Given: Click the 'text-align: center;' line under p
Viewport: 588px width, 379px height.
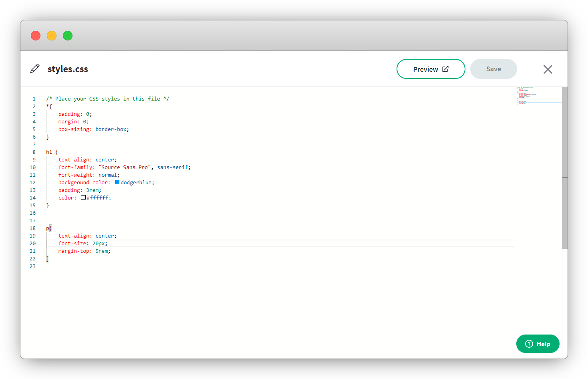Looking at the screenshot, I should [x=88, y=236].
